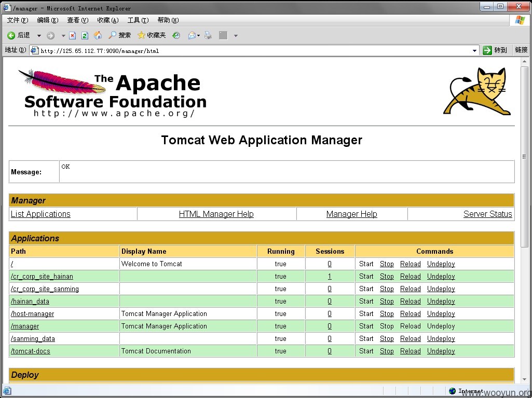This screenshot has height=398, width=532.
Task: Click the OK message text
Action: point(65,167)
